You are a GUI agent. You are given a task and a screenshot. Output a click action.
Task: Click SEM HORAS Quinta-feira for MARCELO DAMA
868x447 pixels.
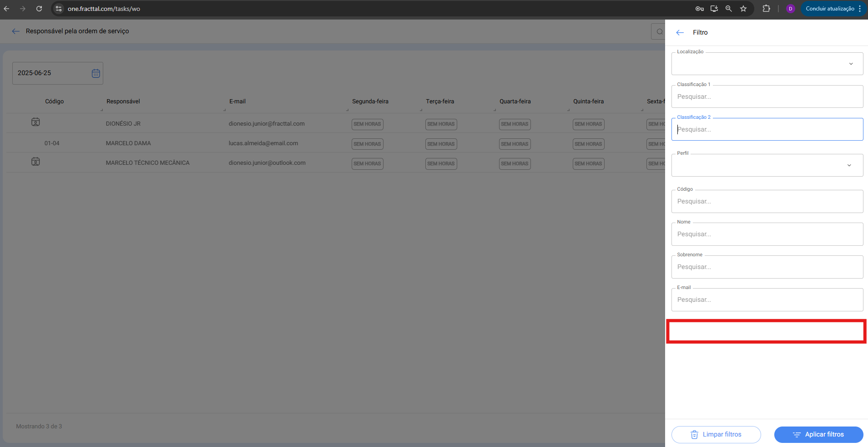click(589, 144)
